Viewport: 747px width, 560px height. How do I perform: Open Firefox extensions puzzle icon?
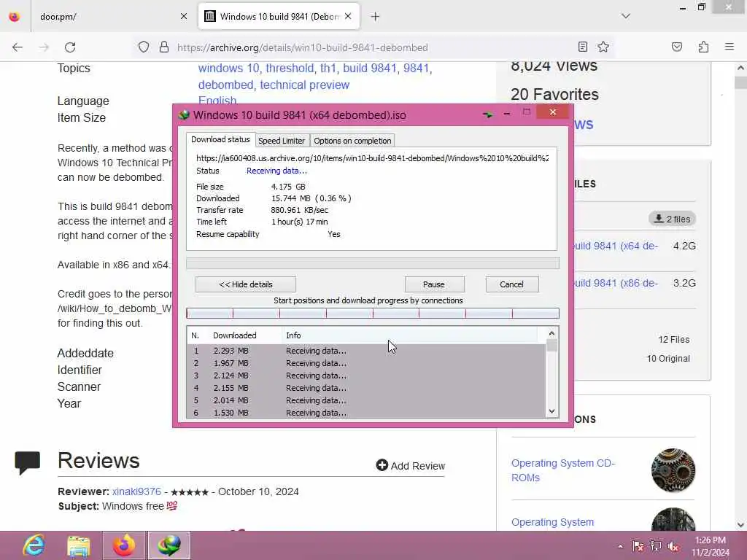(x=703, y=47)
